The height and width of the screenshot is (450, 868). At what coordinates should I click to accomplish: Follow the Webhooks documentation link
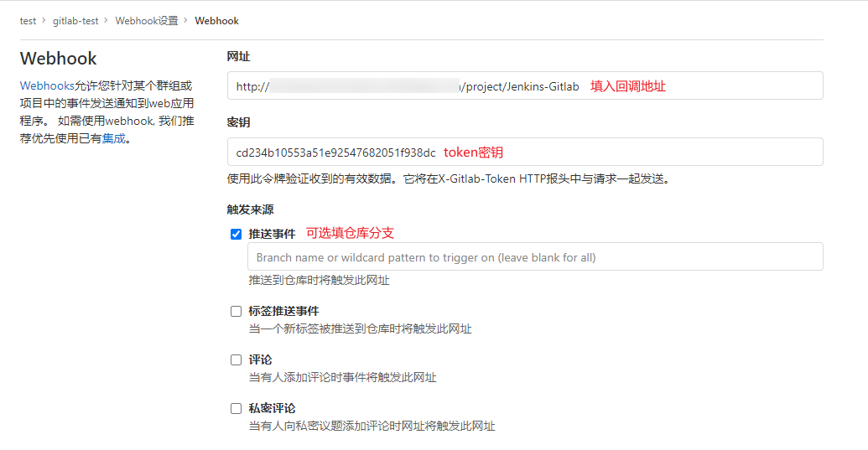pos(47,85)
